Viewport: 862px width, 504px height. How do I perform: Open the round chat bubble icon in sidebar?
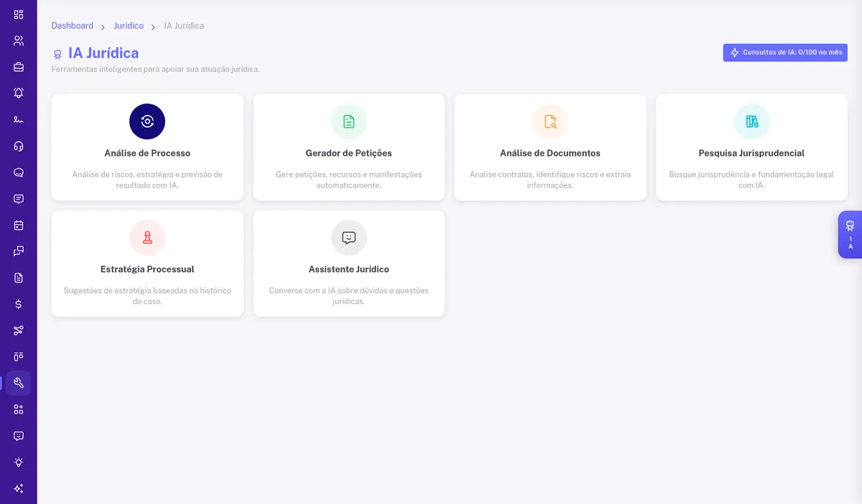(x=19, y=172)
